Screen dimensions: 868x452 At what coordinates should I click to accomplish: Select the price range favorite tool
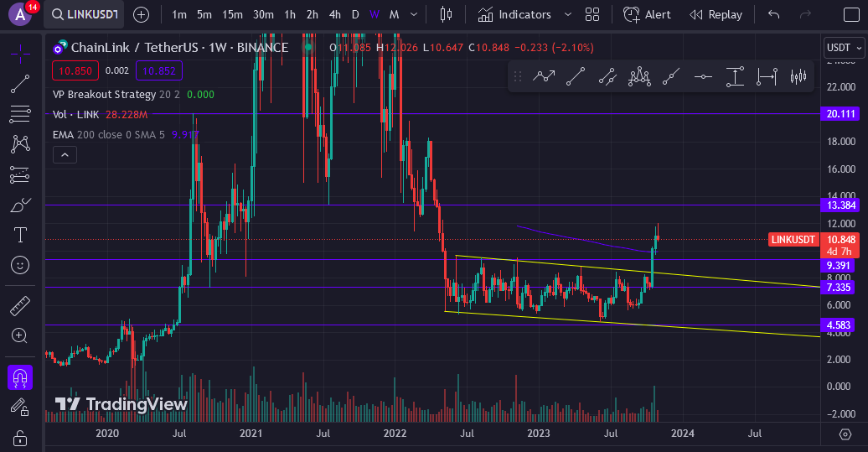[x=735, y=76]
